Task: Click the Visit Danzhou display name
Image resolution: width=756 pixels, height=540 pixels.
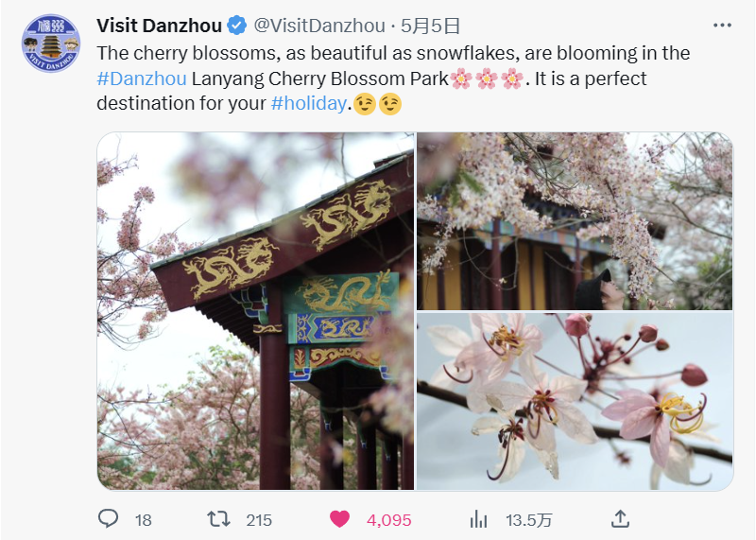Action: [x=159, y=26]
